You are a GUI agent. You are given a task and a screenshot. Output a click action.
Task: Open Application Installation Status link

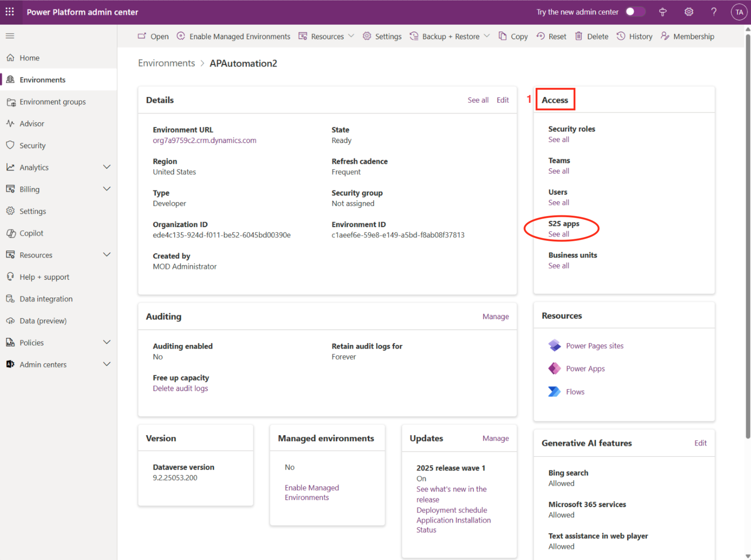tap(454, 525)
